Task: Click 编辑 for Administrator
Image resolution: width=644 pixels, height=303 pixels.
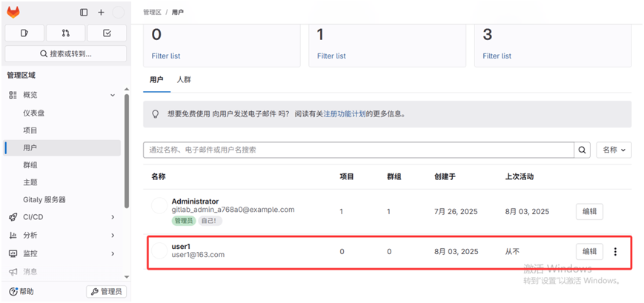Action: coord(589,211)
